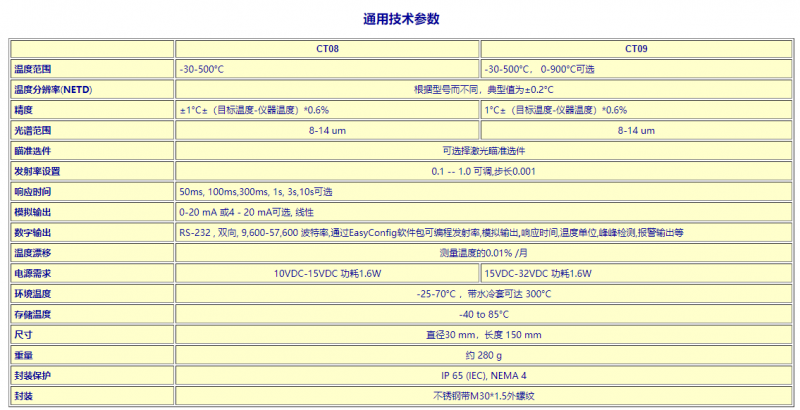Select the IP 65 (IEC), NEMA 4 value
800x410 pixels.
483,375
